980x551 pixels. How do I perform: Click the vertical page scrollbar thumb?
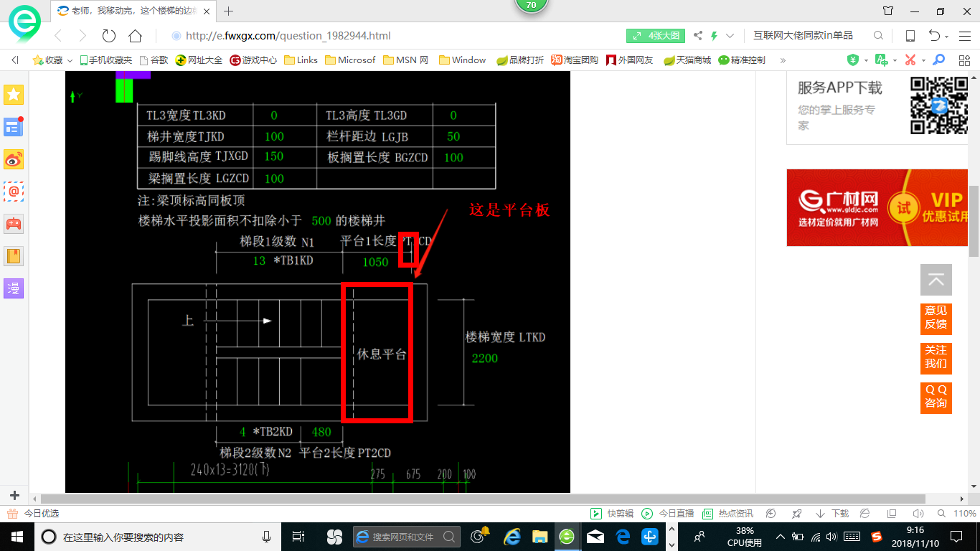(x=974, y=221)
